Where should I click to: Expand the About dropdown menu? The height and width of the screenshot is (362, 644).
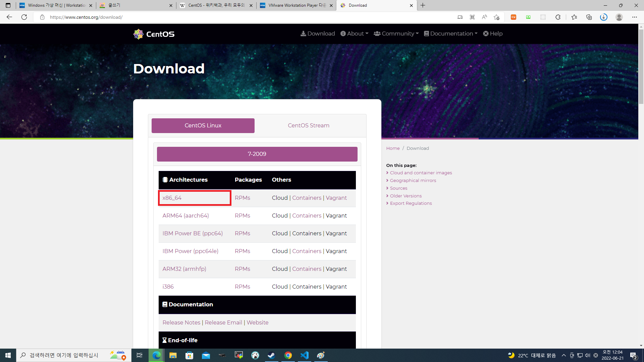(355, 34)
